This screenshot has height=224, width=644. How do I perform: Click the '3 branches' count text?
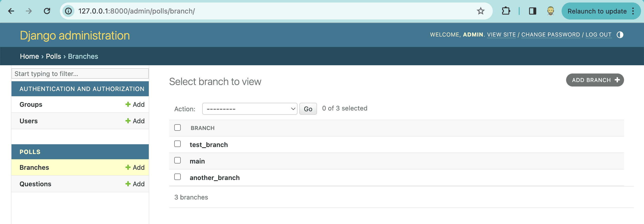pyautogui.click(x=191, y=197)
